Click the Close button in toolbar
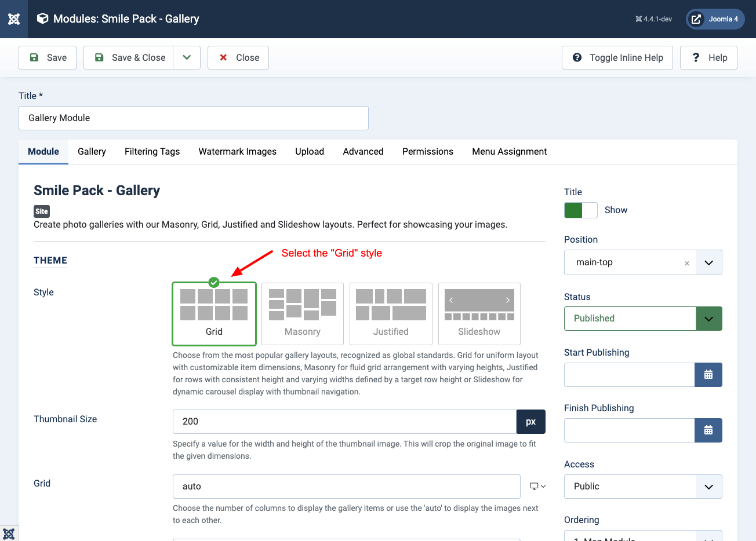Image resolution: width=756 pixels, height=541 pixels. [x=238, y=58]
